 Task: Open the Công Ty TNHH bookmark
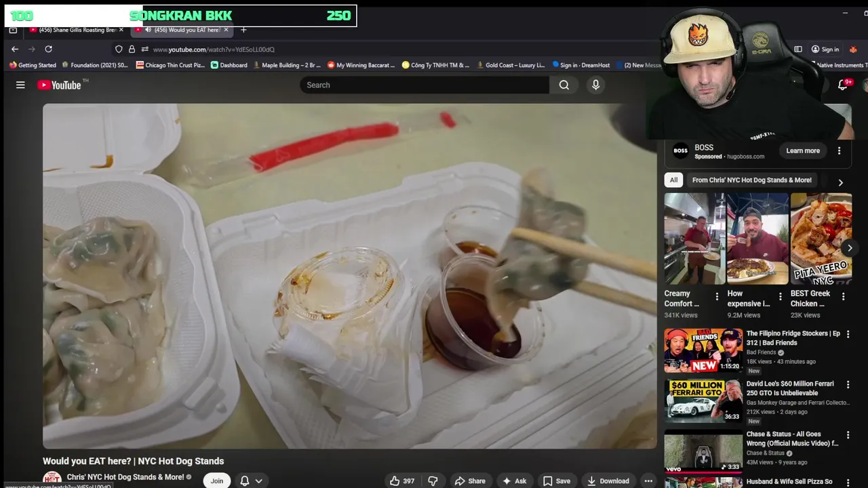click(435, 65)
